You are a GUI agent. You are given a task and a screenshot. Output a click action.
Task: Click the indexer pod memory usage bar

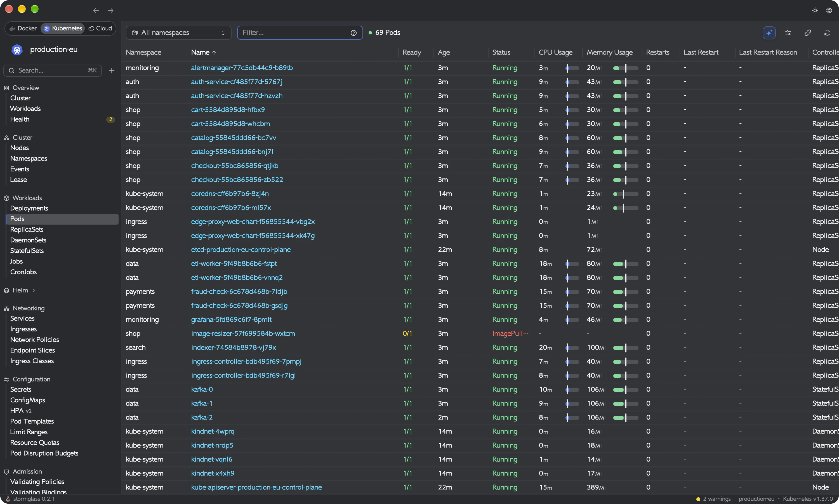[x=626, y=348]
